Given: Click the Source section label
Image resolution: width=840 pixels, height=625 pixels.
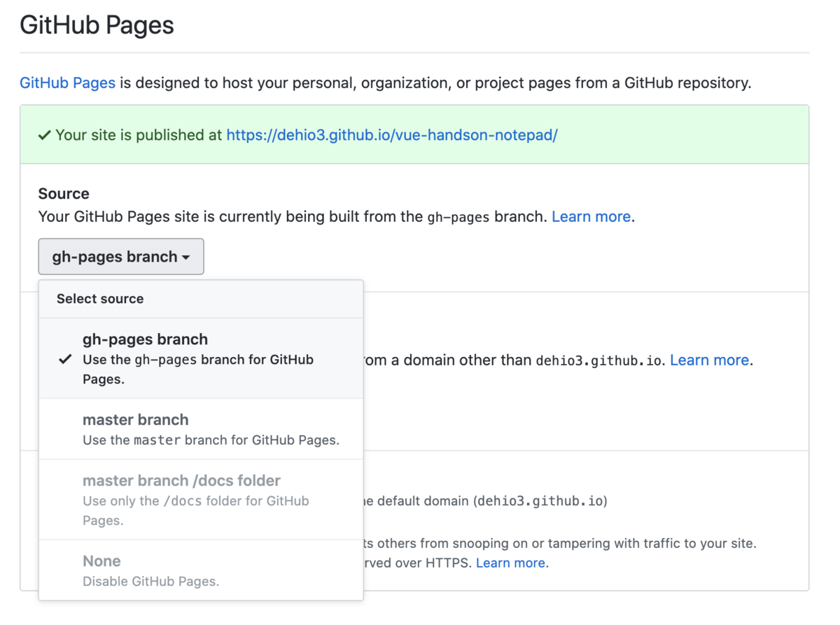Looking at the screenshot, I should [64, 194].
